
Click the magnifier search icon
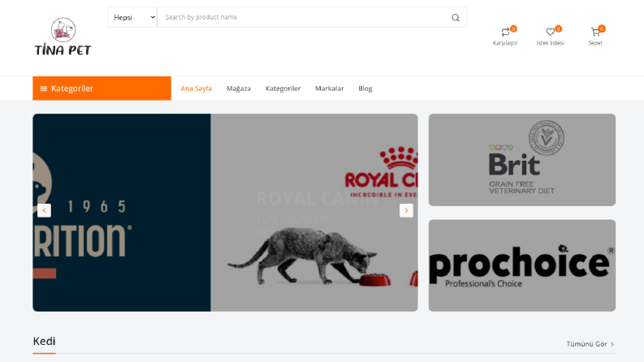pyautogui.click(x=456, y=18)
